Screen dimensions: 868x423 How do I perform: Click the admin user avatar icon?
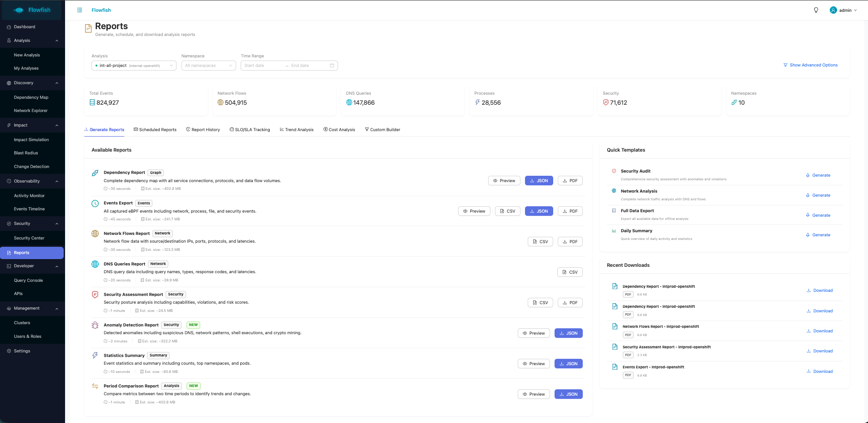coord(833,10)
